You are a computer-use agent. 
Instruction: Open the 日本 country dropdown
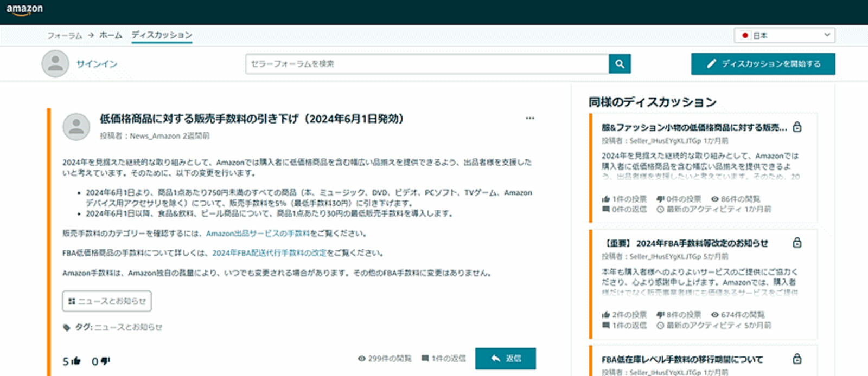pyautogui.click(x=784, y=35)
